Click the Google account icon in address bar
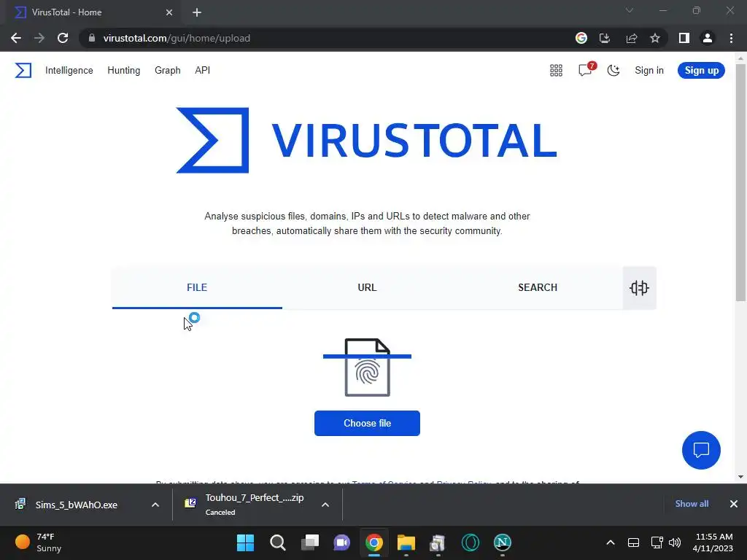The width and height of the screenshot is (747, 560). [x=581, y=38]
